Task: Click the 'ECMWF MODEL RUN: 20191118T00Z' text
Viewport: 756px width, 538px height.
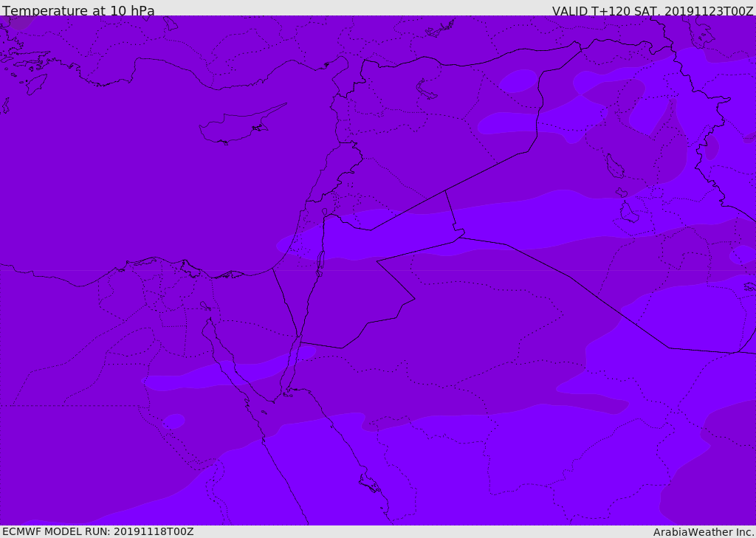Action: coord(98,531)
